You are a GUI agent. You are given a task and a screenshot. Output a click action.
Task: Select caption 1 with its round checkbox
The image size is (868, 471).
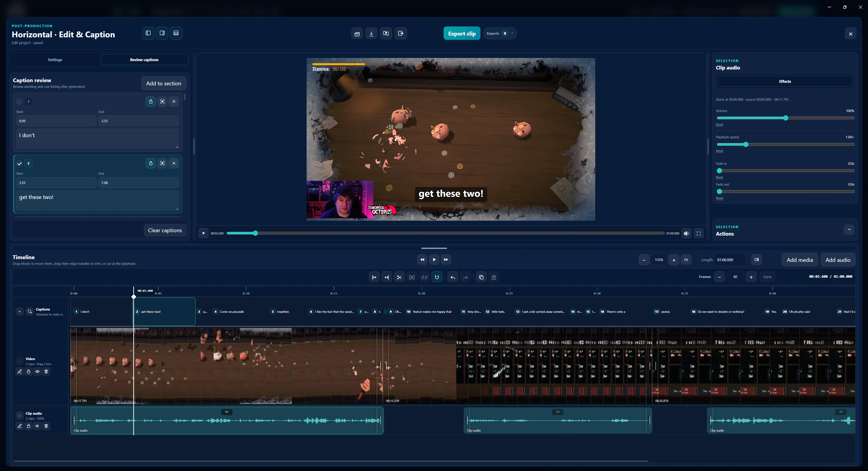pos(19,101)
